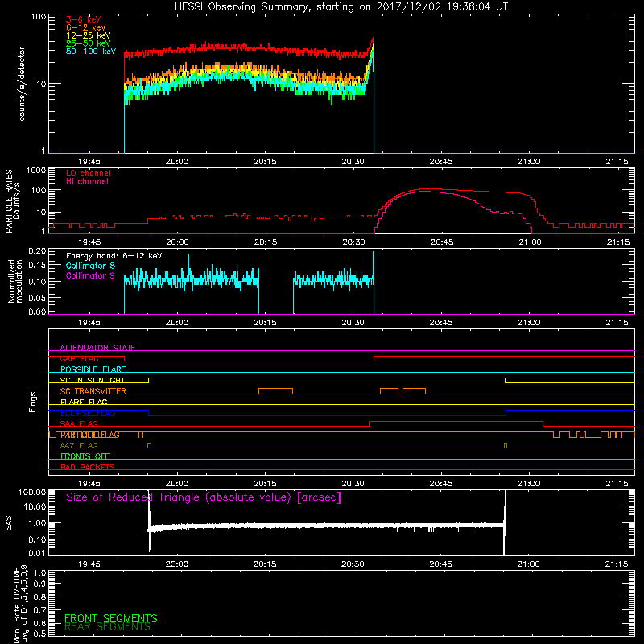Click the ECLIPSE_FLAG label
The width and height of the screenshot is (644, 644).
point(88,413)
